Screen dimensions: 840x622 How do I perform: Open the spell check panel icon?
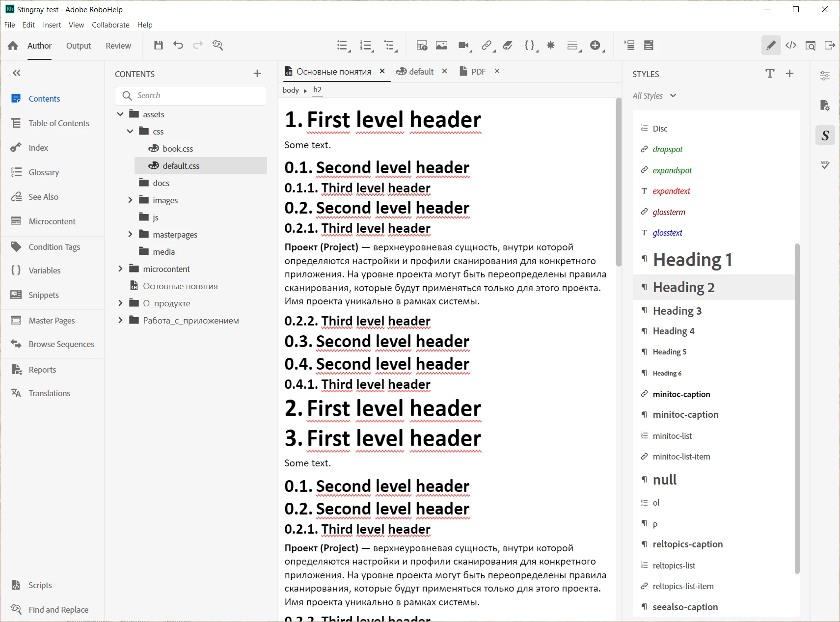coord(825,165)
